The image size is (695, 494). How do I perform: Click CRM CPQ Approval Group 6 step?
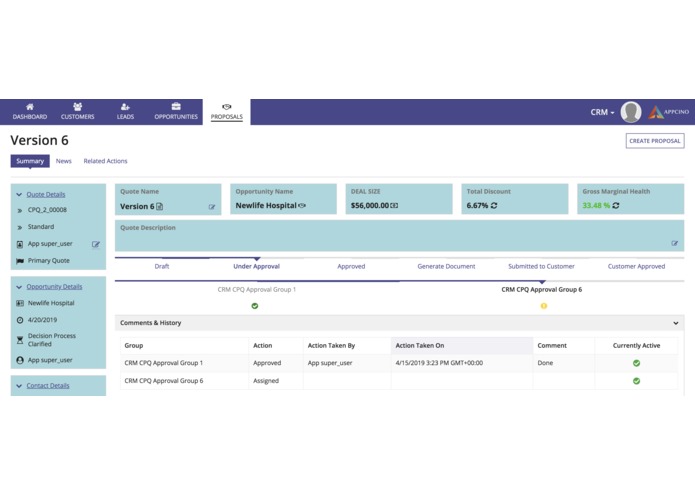(542, 289)
